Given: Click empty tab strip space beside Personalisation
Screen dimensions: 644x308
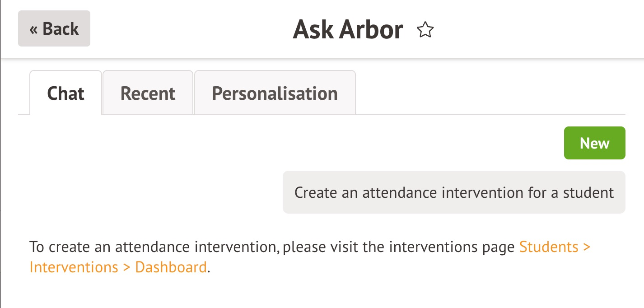Looking at the screenshot, I should (488, 93).
